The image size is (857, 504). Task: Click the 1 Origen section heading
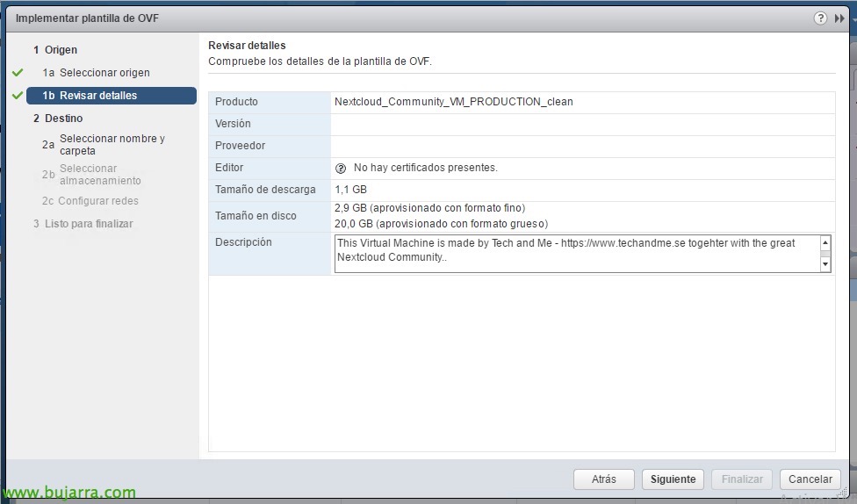pyautogui.click(x=55, y=50)
